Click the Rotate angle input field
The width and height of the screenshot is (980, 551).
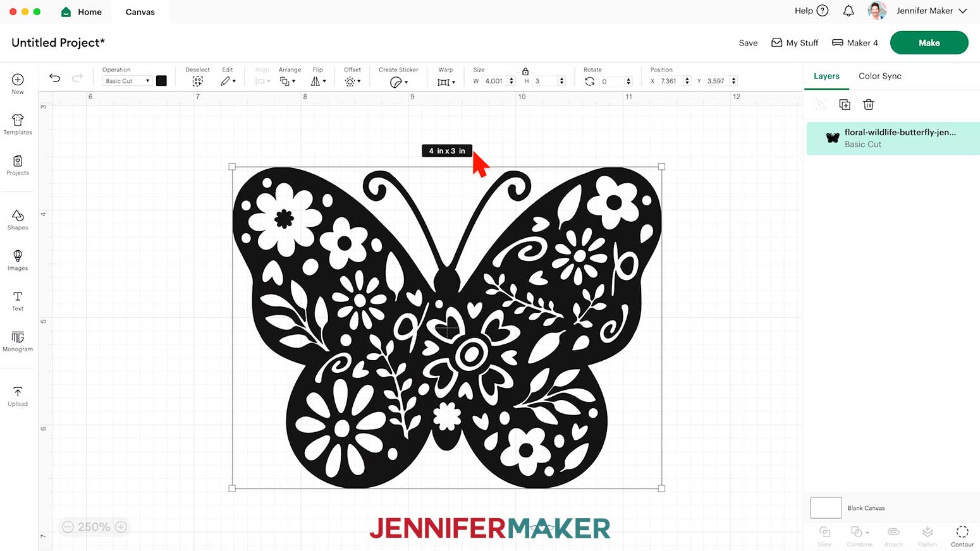tap(612, 81)
